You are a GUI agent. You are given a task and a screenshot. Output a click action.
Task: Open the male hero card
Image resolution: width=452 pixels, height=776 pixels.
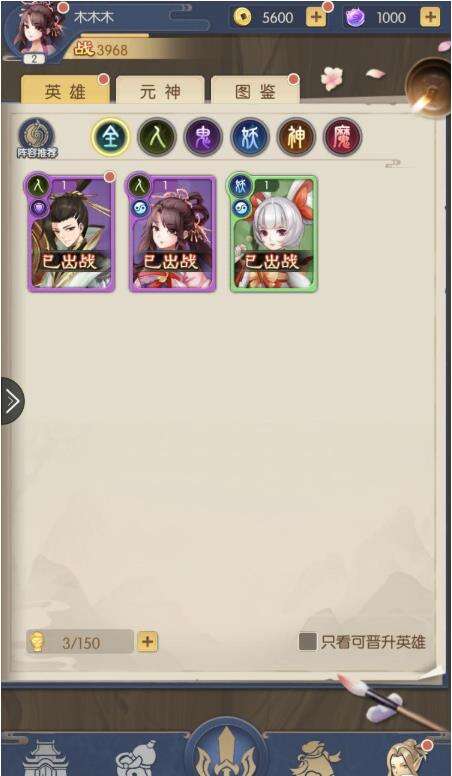[71, 234]
